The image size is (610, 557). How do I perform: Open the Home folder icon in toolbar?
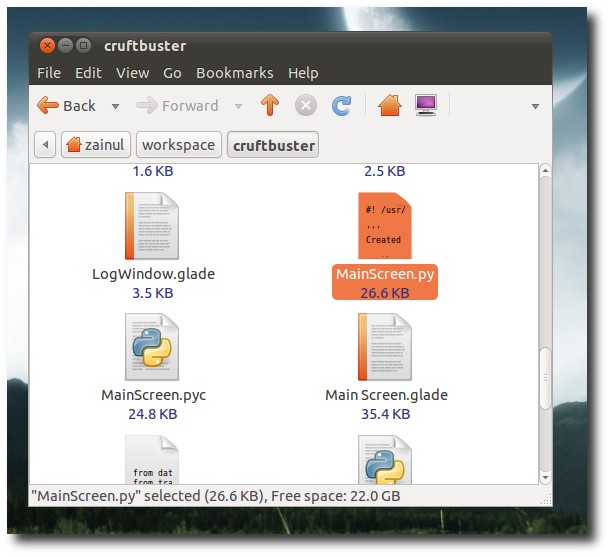[x=390, y=105]
